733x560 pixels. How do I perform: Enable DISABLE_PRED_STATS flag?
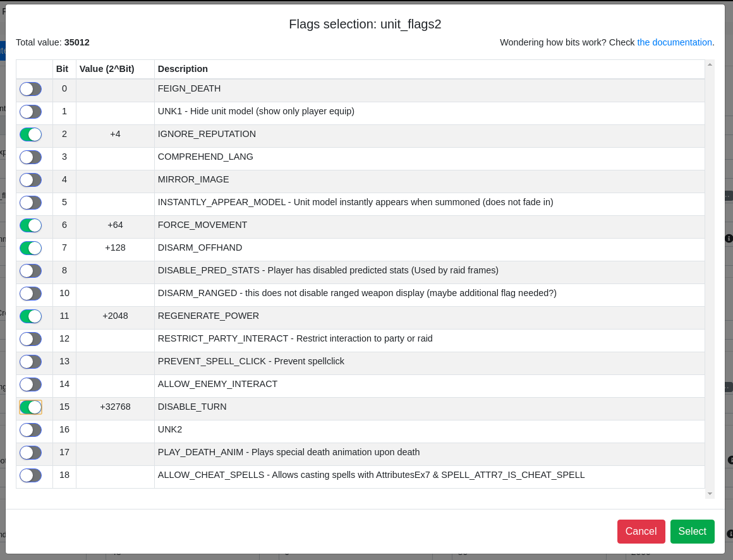tap(30, 271)
